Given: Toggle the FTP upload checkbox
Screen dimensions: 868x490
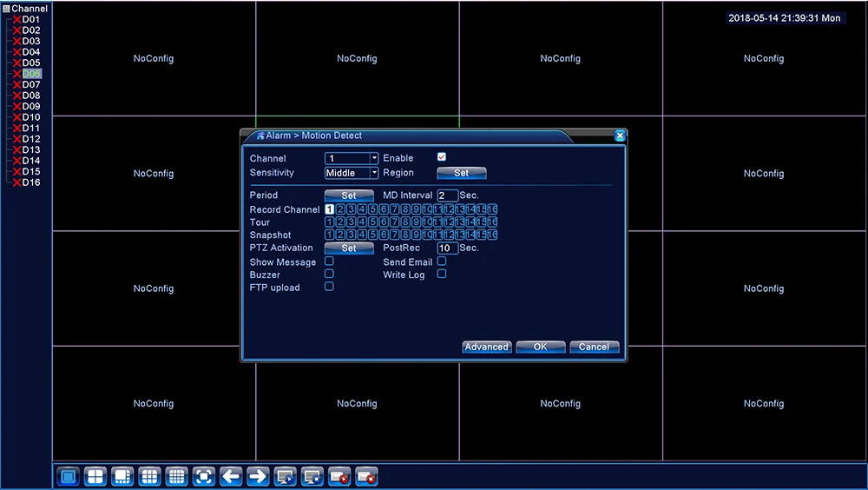Looking at the screenshot, I should [329, 287].
